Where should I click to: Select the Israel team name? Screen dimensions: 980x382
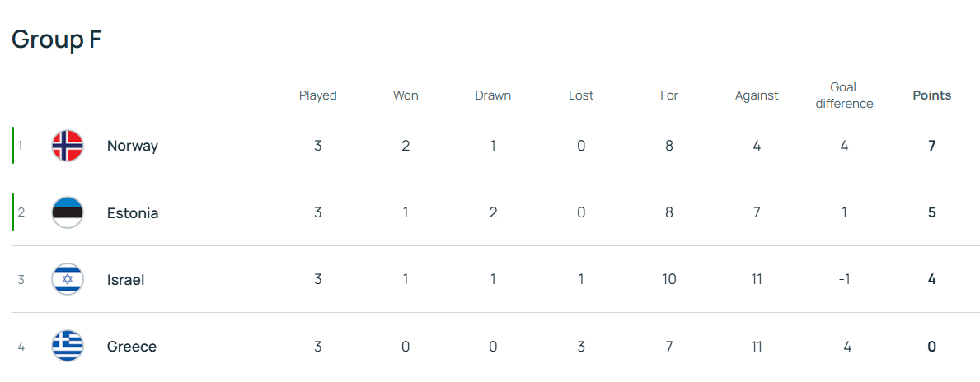pos(125,279)
